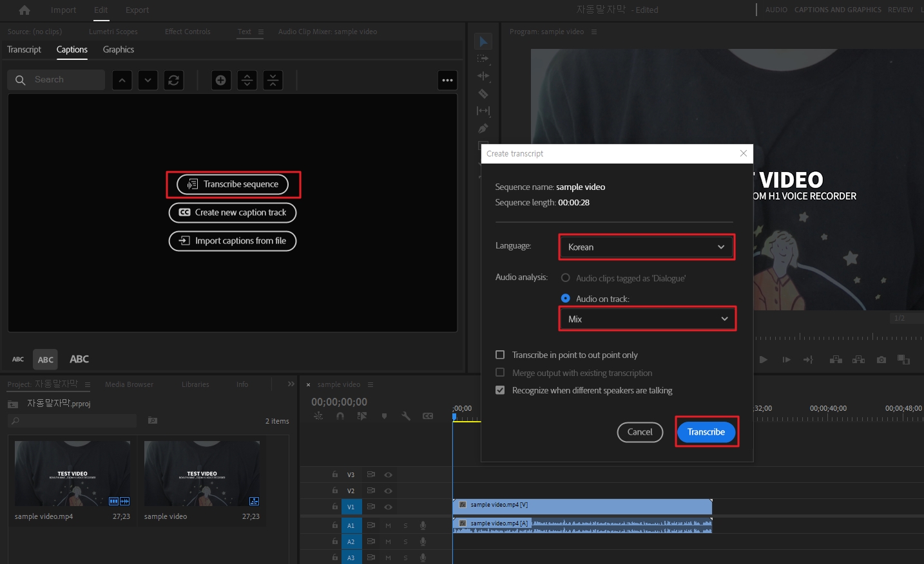Jump to next search result
Viewport: 924px width, 564px height.
click(x=148, y=80)
